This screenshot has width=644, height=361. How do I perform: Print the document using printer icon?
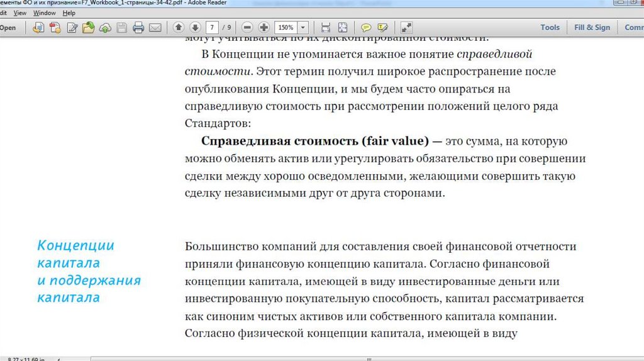(x=138, y=28)
